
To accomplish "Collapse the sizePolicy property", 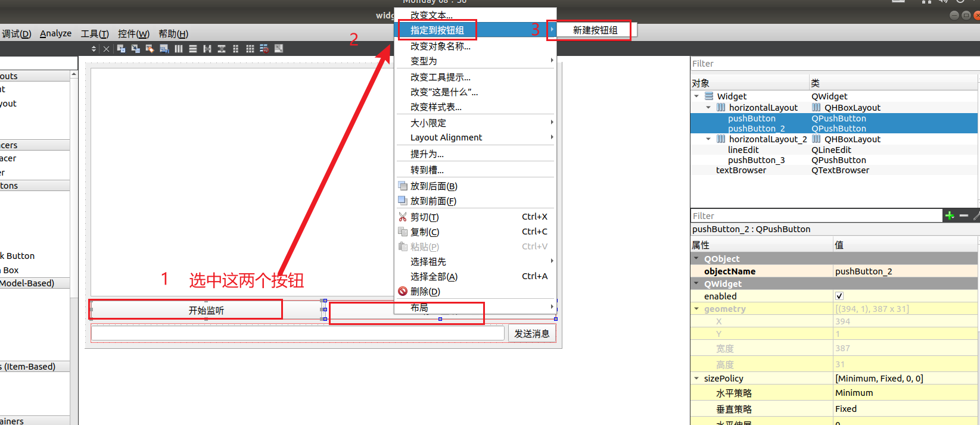I will point(696,378).
